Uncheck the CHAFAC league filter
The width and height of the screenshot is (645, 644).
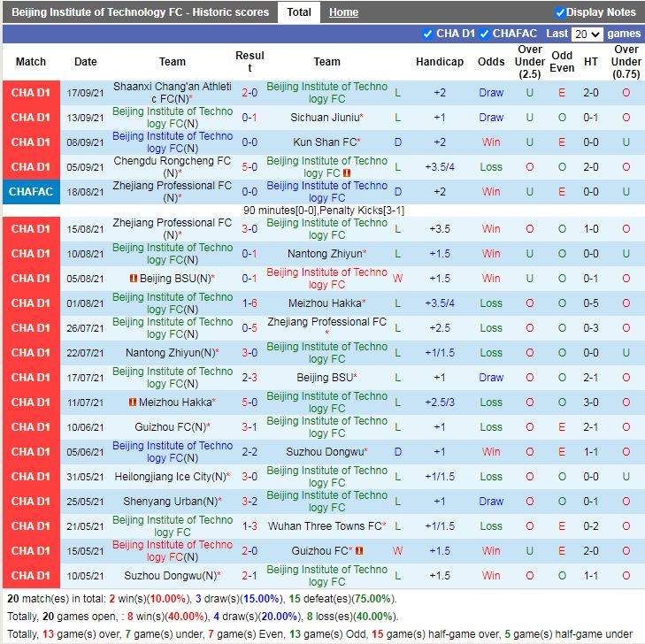[485, 34]
